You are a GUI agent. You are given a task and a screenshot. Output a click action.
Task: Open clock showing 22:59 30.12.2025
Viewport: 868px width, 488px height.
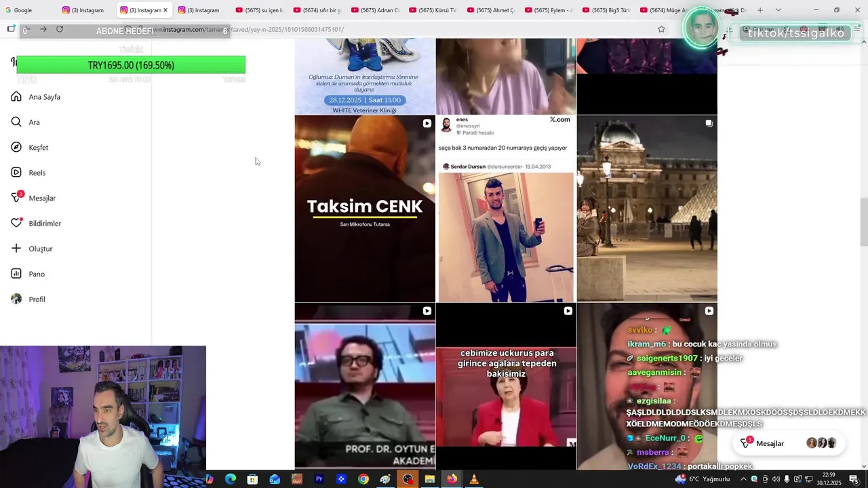coord(829,479)
